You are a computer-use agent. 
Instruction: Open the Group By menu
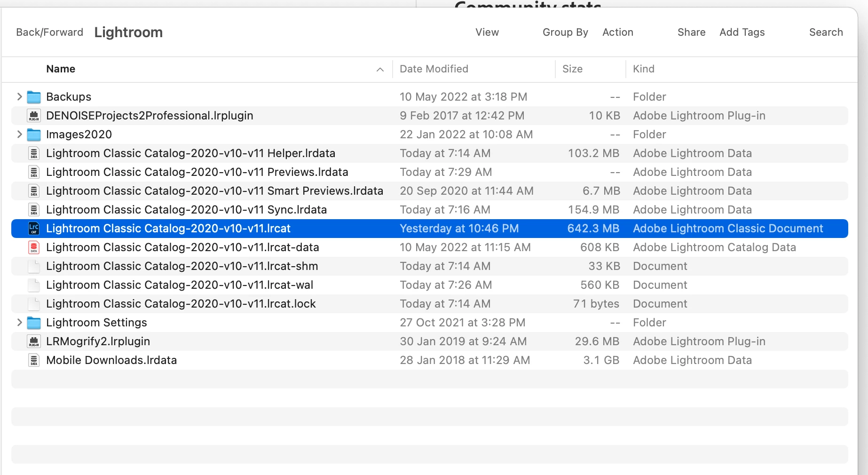point(565,32)
